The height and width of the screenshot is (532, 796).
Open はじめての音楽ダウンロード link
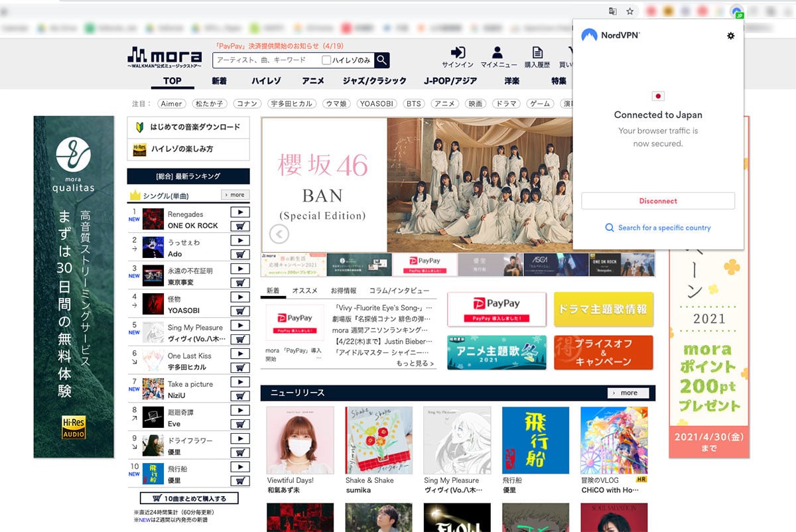[x=188, y=127]
